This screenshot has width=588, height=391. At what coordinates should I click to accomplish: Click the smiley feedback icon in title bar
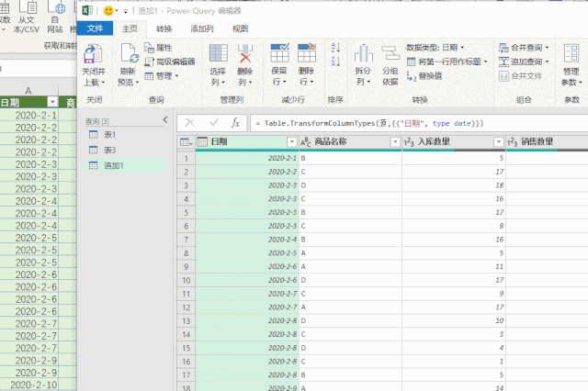[x=108, y=11]
